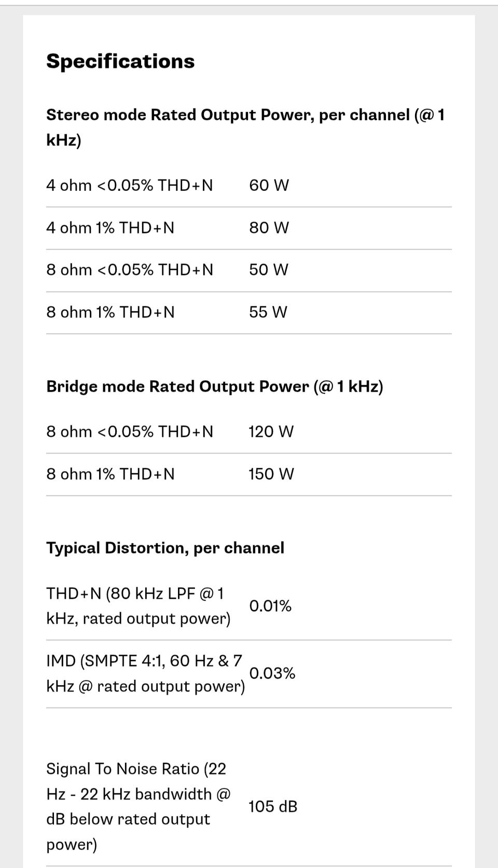Select the stereo 8 ohm <0.05% THD+N label
Viewport: 498px width, 868px height.
pos(130,270)
